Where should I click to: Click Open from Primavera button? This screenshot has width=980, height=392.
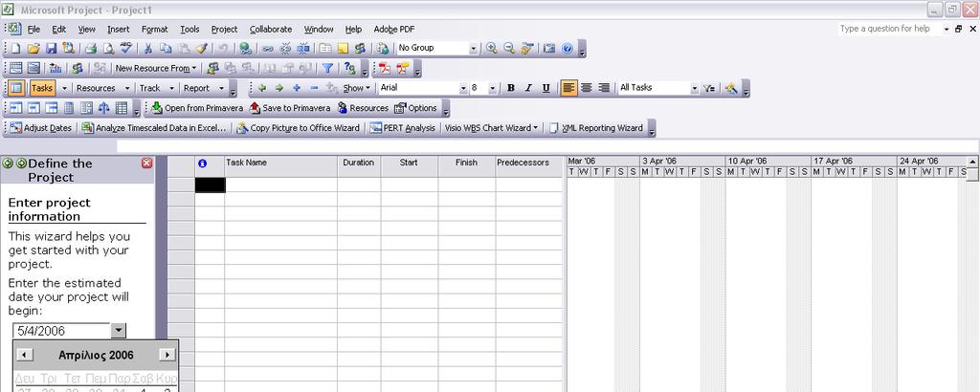click(197, 108)
